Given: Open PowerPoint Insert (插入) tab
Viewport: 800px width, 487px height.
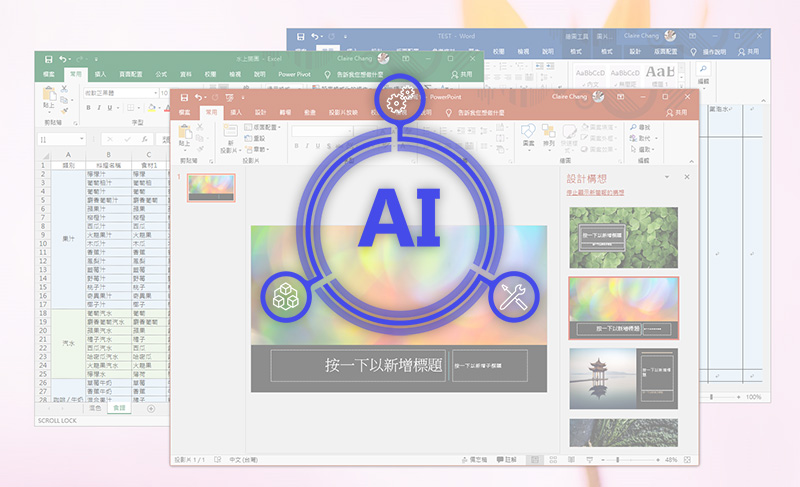Looking at the screenshot, I should click(236, 112).
